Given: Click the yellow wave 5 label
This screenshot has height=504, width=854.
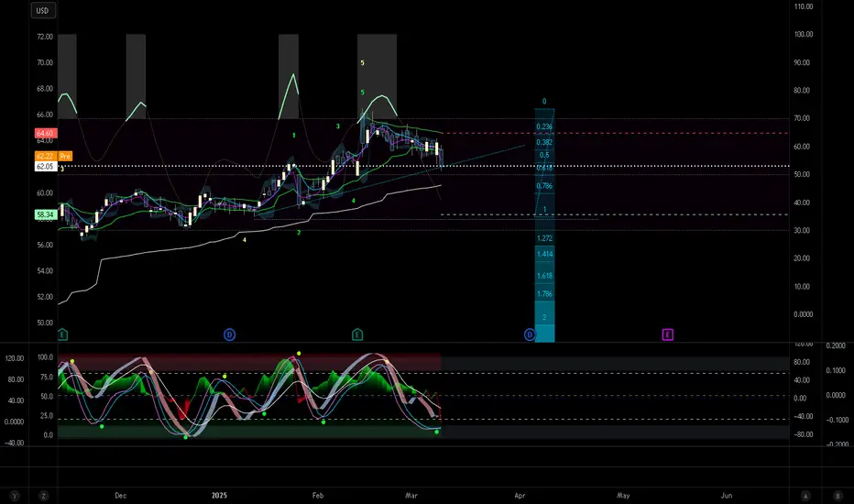Looking at the screenshot, I should coord(362,63).
